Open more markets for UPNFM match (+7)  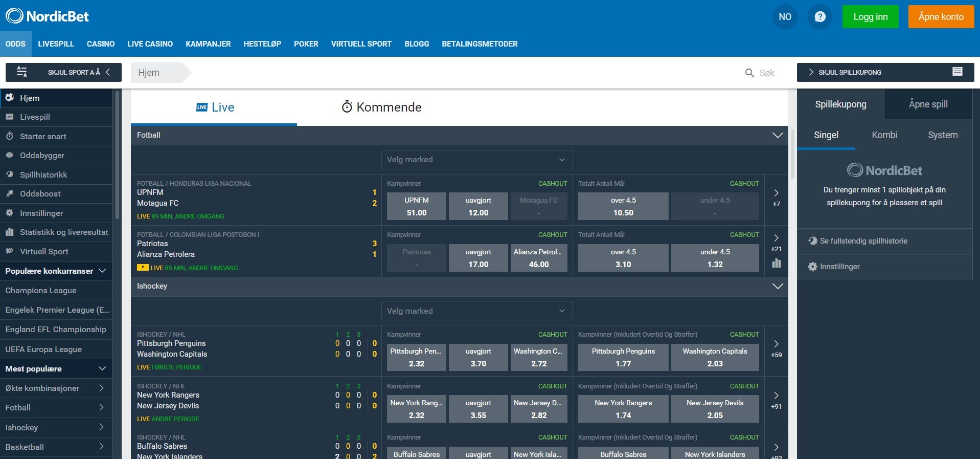[777, 197]
